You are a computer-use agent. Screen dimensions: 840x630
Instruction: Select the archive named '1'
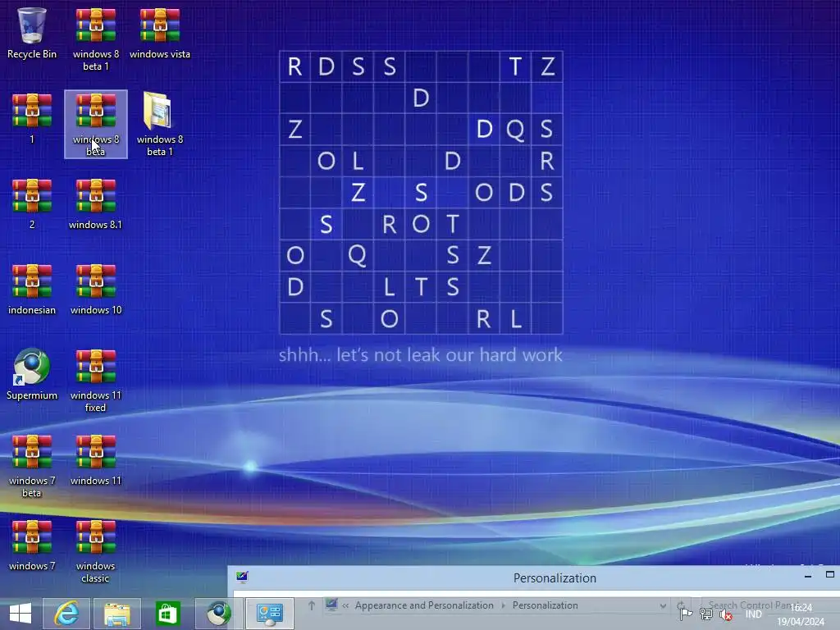coord(32,118)
